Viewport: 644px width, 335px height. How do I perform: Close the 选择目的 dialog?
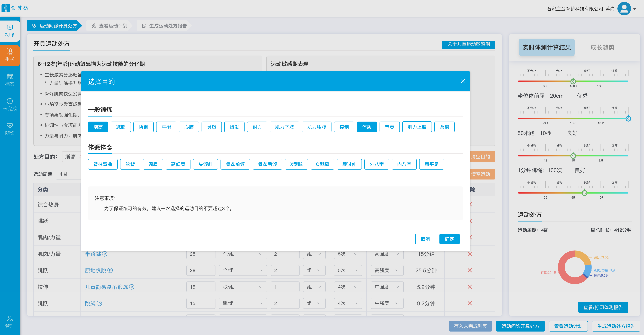pos(463,81)
